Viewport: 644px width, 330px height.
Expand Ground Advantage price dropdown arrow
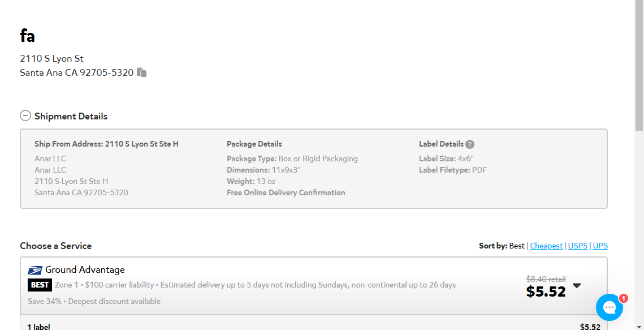point(577,286)
